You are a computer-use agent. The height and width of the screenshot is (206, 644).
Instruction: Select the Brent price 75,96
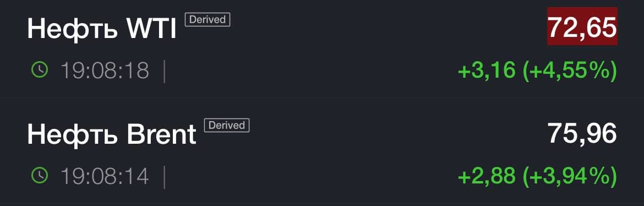[582, 134]
